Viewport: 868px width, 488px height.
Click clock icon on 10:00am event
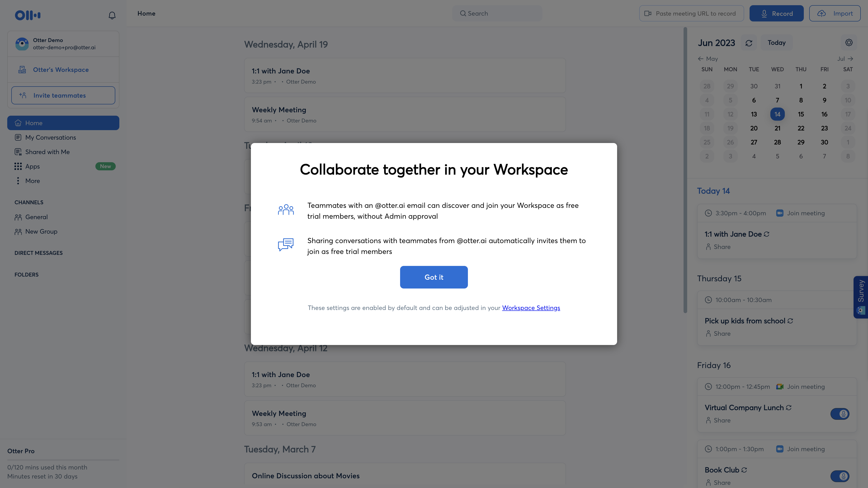point(708,300)
